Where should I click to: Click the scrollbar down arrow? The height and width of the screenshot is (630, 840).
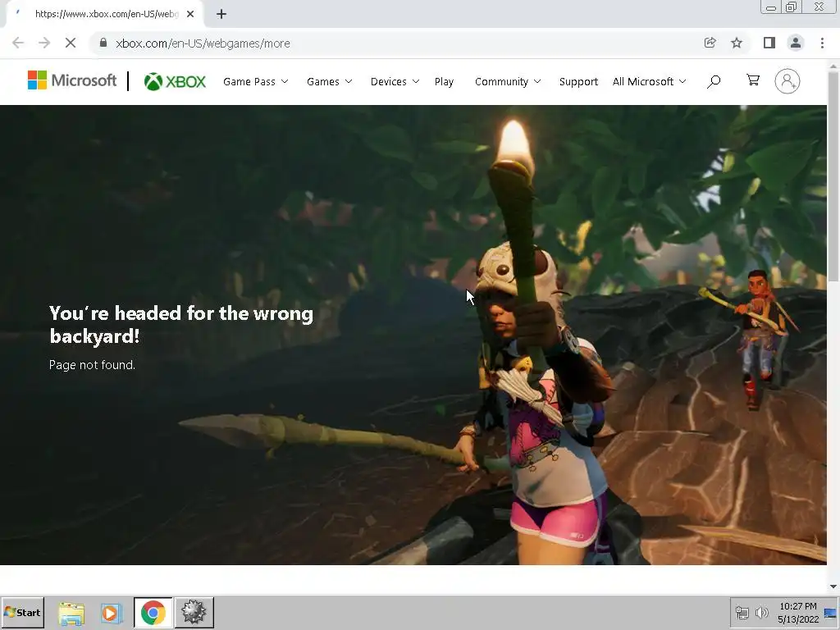pyautogui.click(x=833, y=587)
